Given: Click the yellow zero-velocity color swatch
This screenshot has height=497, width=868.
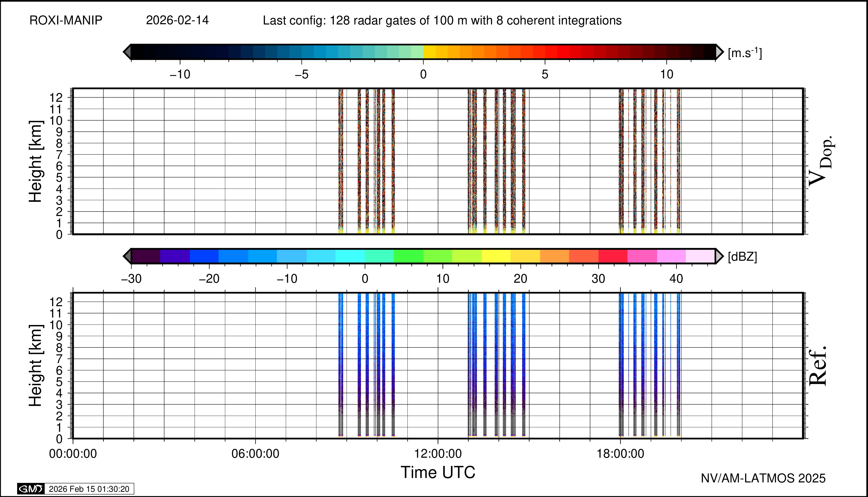Looking at the screenshot, I should 430,52.
